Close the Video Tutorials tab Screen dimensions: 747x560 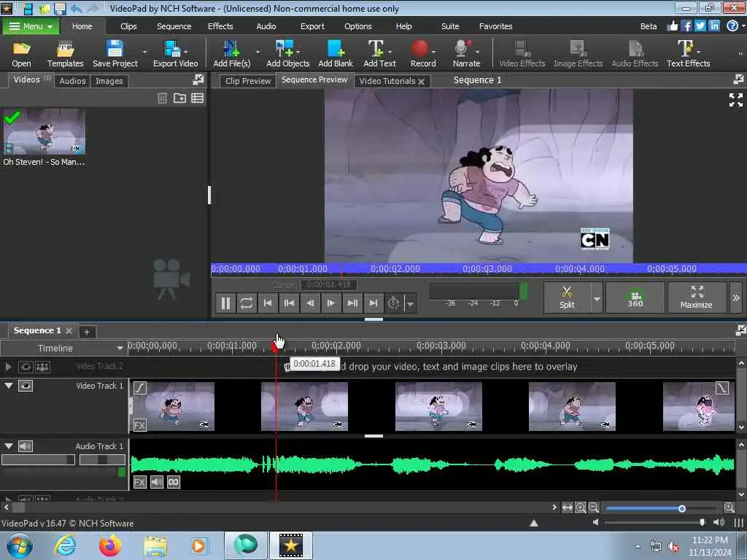coord(421,82)
